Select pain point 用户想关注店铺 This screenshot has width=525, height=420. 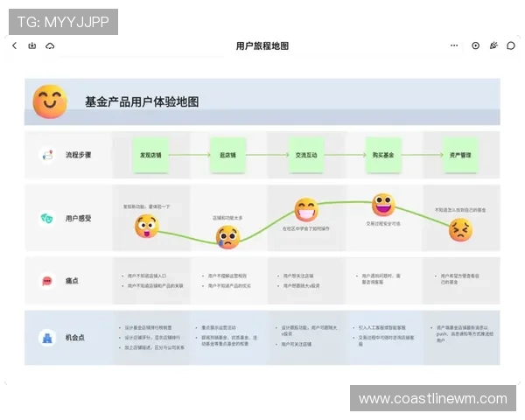298,276
